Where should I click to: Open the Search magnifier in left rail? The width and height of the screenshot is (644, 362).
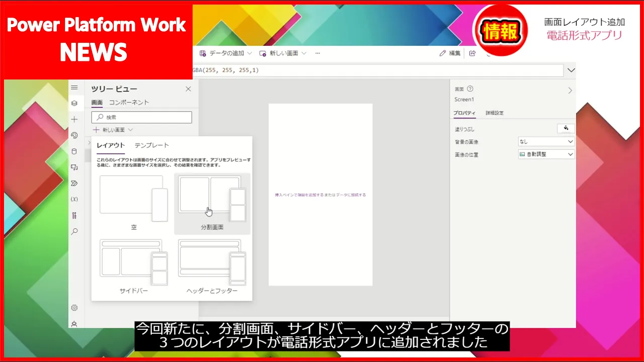click(74, 232)
